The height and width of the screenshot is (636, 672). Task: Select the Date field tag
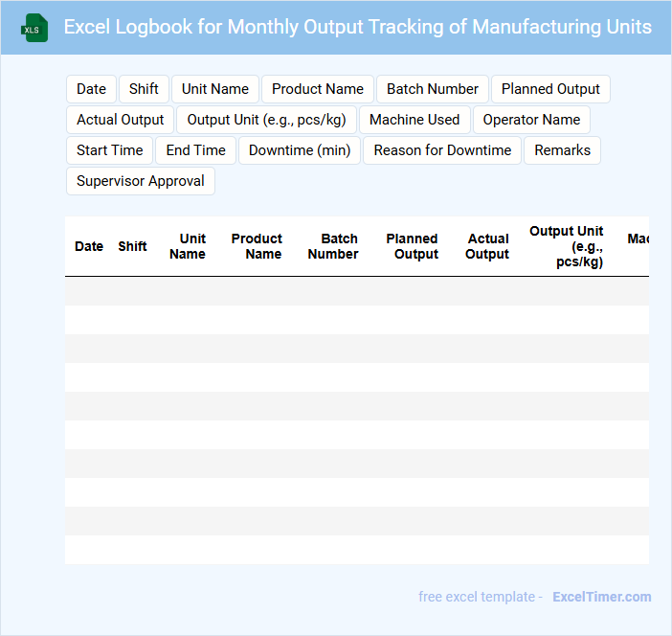click(x=91, y=89)
